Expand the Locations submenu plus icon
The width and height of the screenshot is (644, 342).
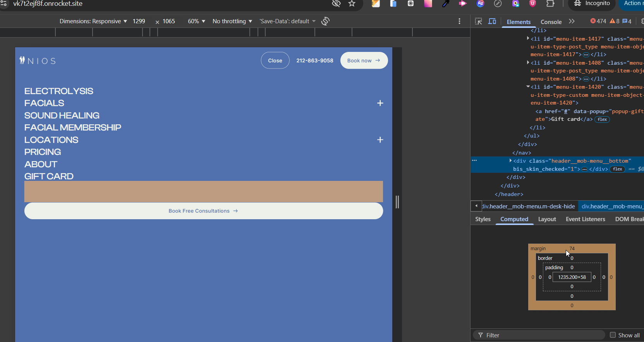[380, 140]
